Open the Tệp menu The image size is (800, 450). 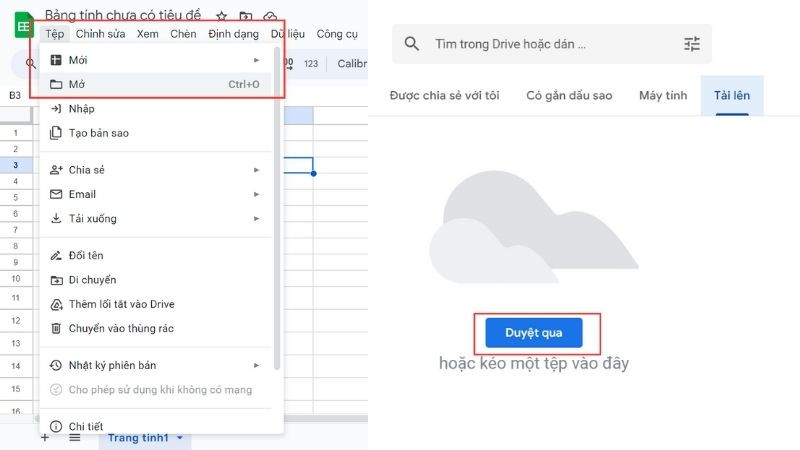point(55,34)
